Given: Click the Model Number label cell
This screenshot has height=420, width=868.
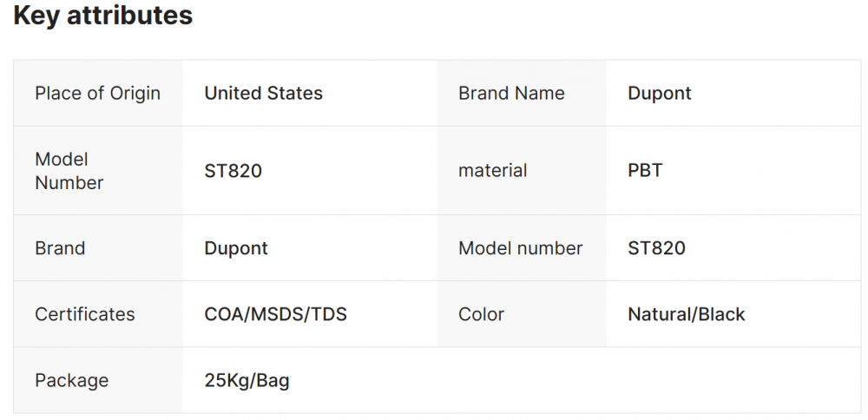Looking at the screenshot, I should [x=69, y=171].
